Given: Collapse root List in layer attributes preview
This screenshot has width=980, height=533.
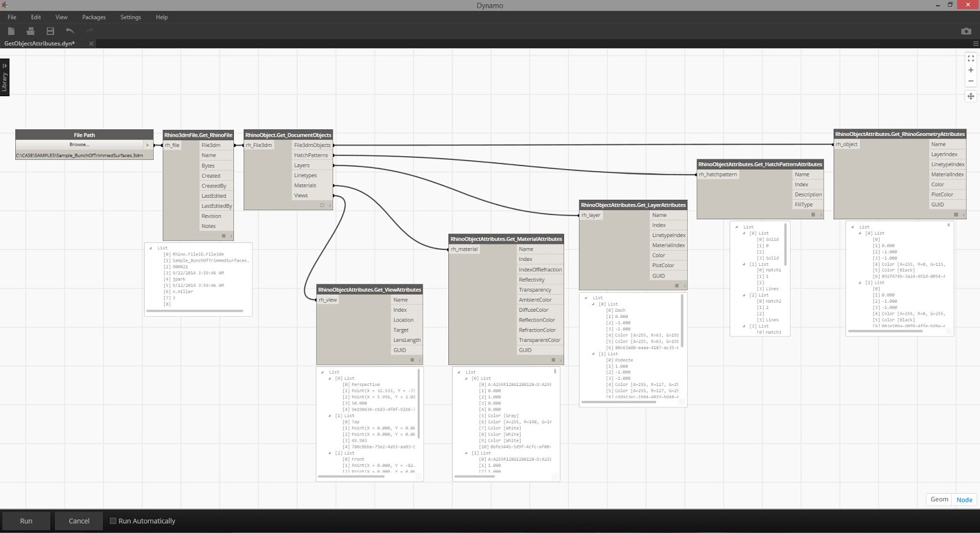Looking at the screenshot, I should 586,298.
